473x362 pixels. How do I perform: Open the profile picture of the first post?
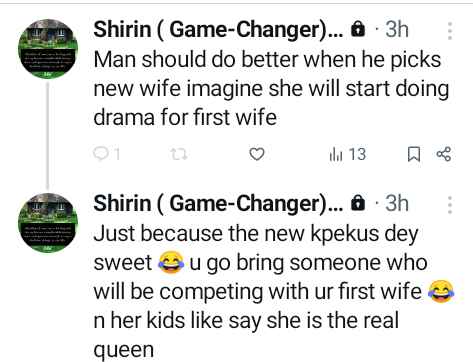48,49
